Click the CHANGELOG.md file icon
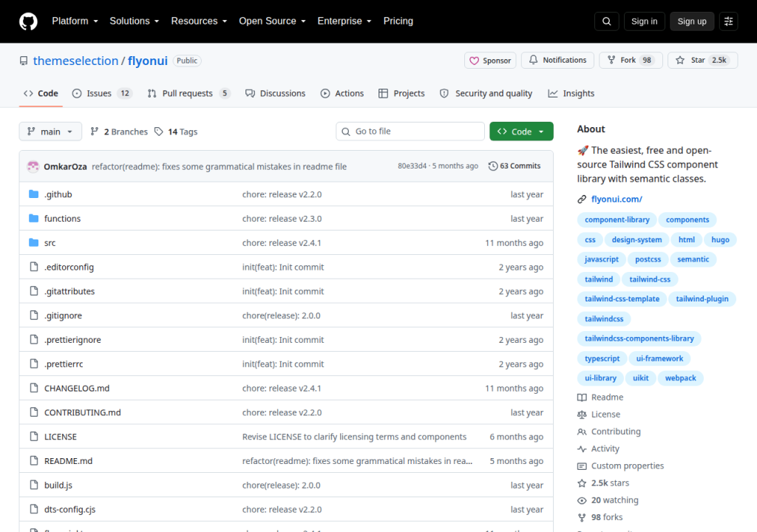The height and width of the screenshot is (532, 757). click(x=34, y=388)
